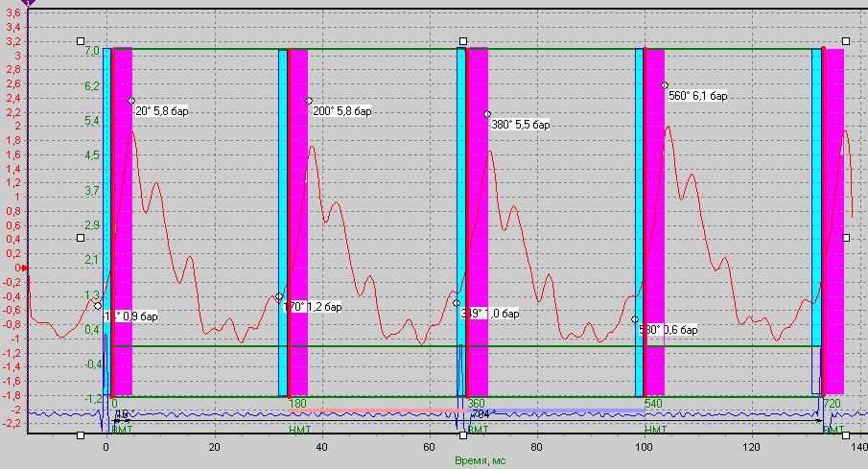Click the marker point beside 170° 1,2 бар

(x=279, y=296)
